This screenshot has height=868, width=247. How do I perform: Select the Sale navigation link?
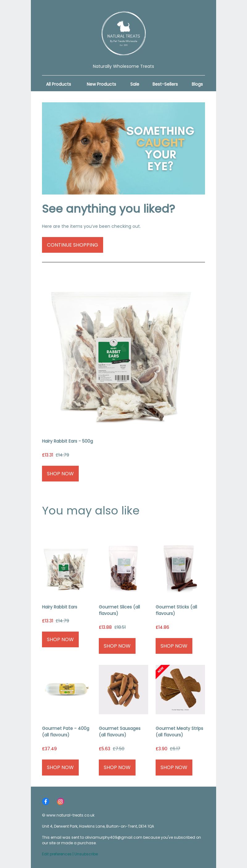135,84
